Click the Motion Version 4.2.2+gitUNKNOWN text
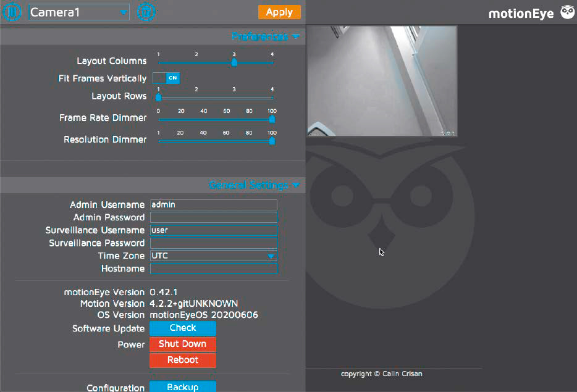 pos(193,303)
